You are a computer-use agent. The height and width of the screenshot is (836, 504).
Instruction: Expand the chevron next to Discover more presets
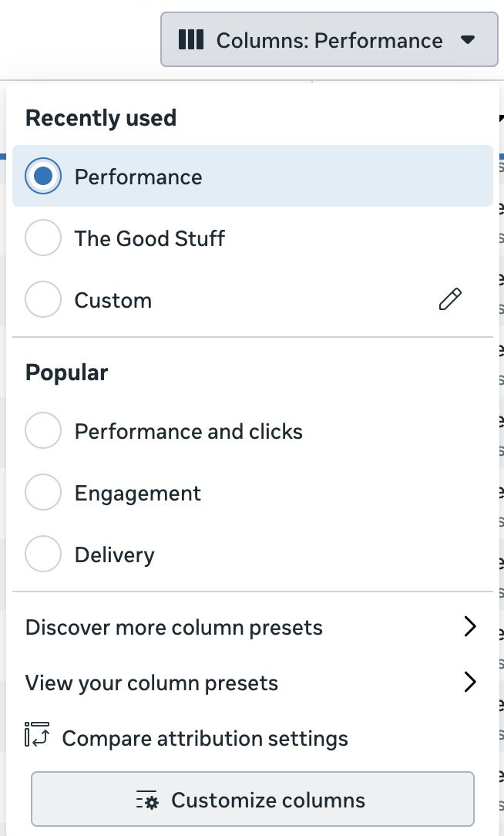[x=470, y=627]
